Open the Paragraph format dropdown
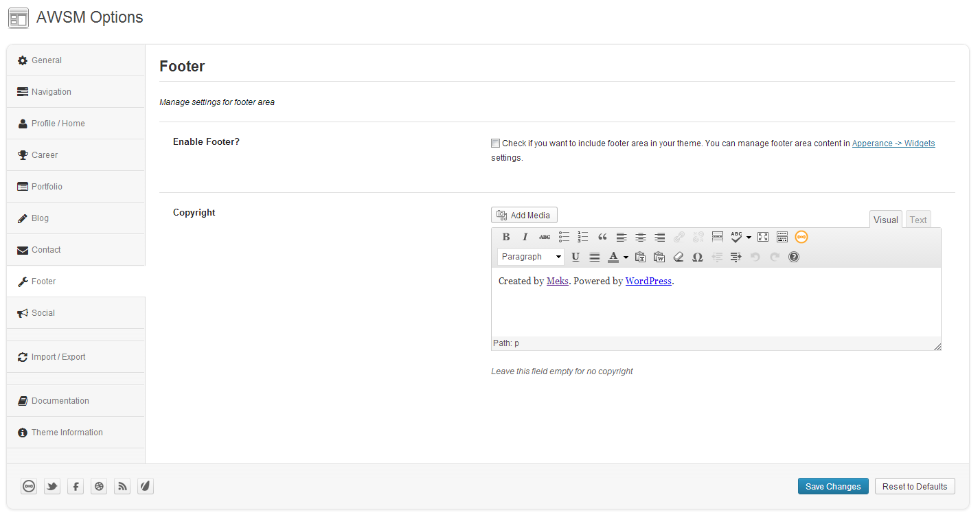 coord(531,257)
